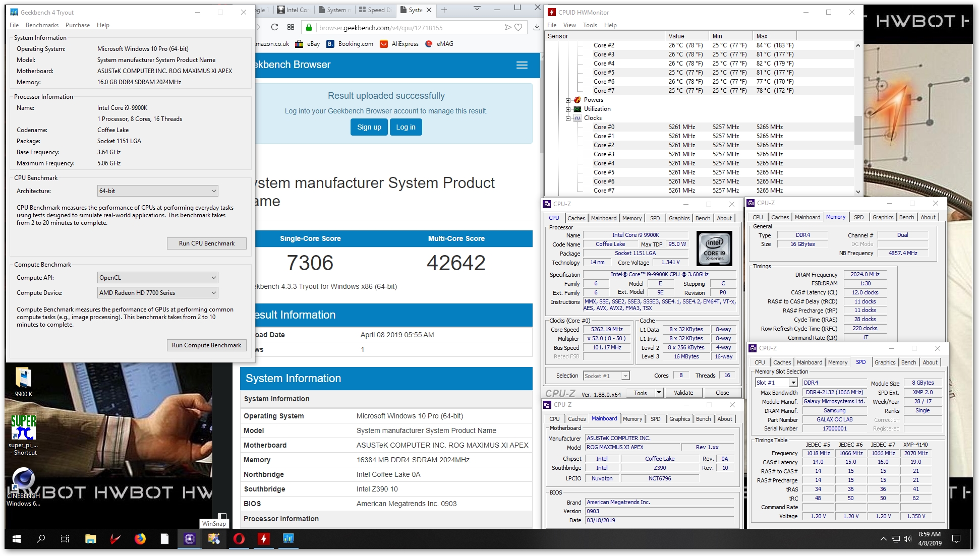Open the AliExpress bookmark
The image size is (980, 556).
pos(399,44)
